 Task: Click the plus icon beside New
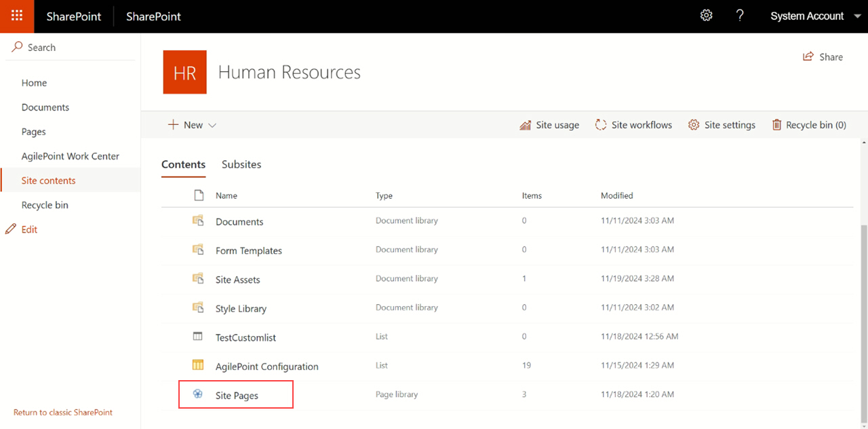pos(174,125)
